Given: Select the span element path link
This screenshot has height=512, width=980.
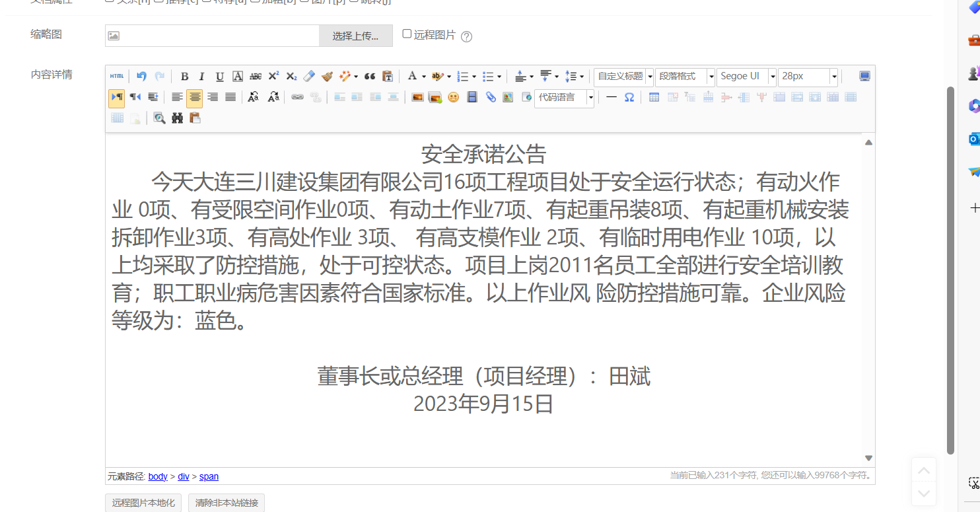Looking at the screenshot, I should 209,476.
